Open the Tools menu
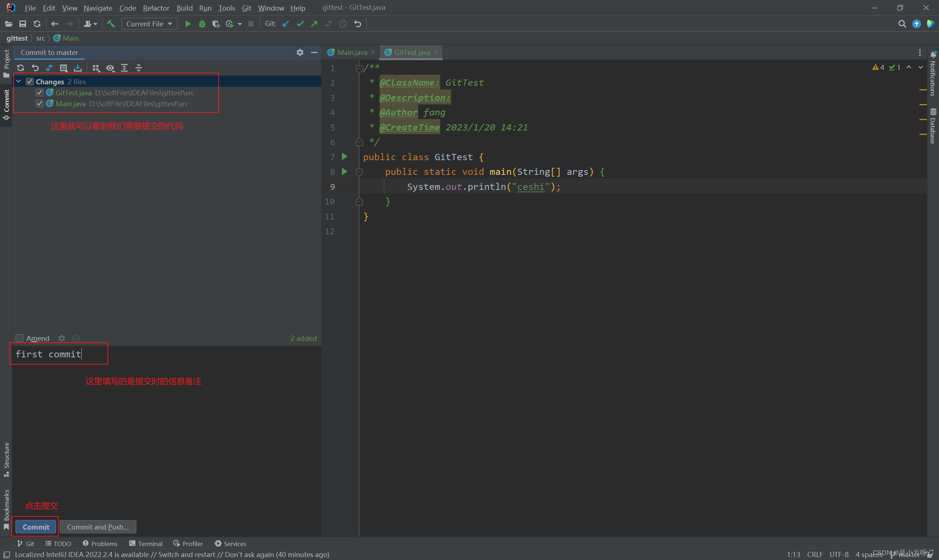Image resolution: width=939 pixels, height=560 pixels. [x=227, y=8]
